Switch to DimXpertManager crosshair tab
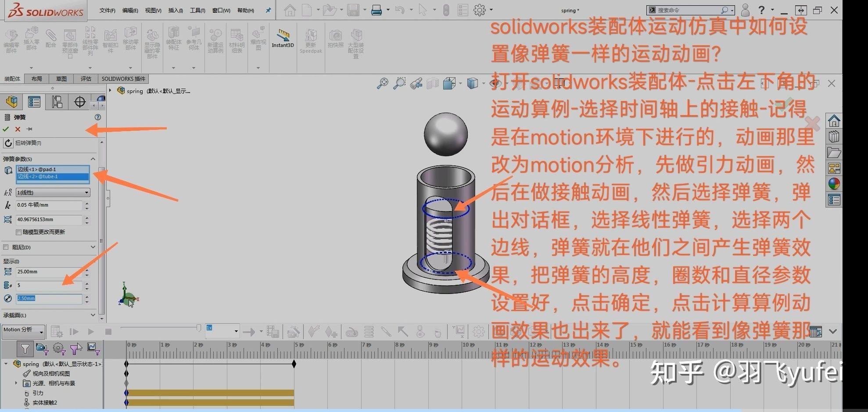Viewport: 868px width, 412px height. point(80,102)
